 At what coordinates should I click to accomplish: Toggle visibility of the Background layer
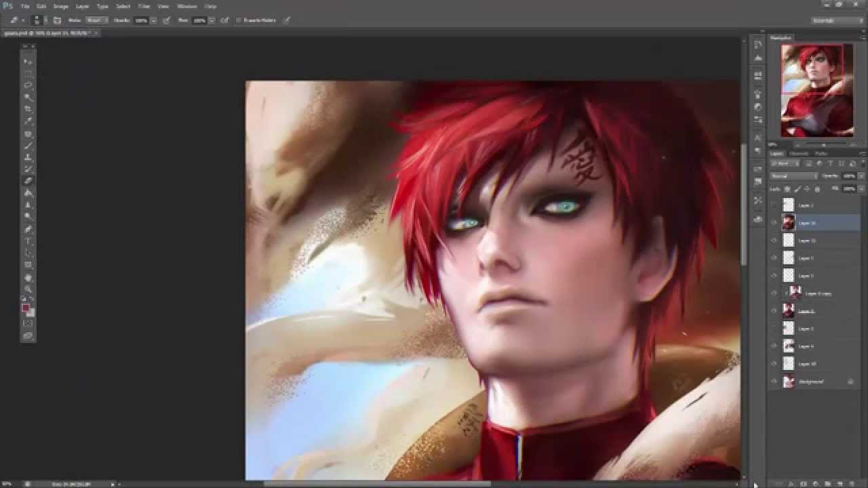click(x=774, y=381)
